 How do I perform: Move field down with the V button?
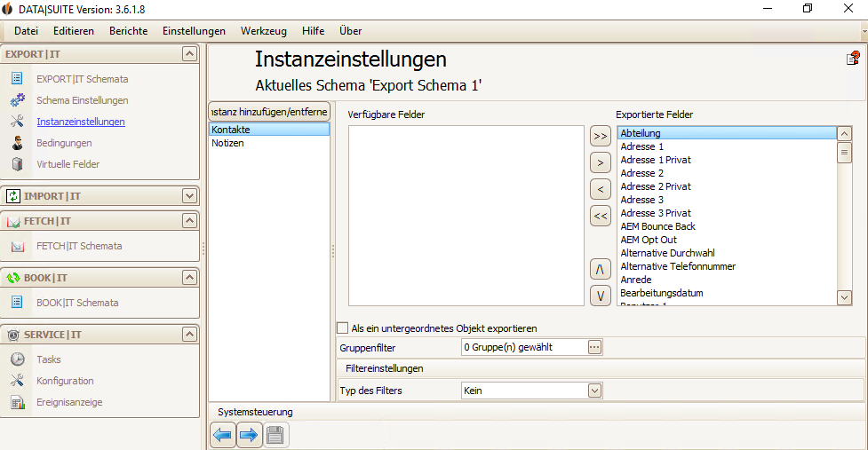click(x=600, y=296)
